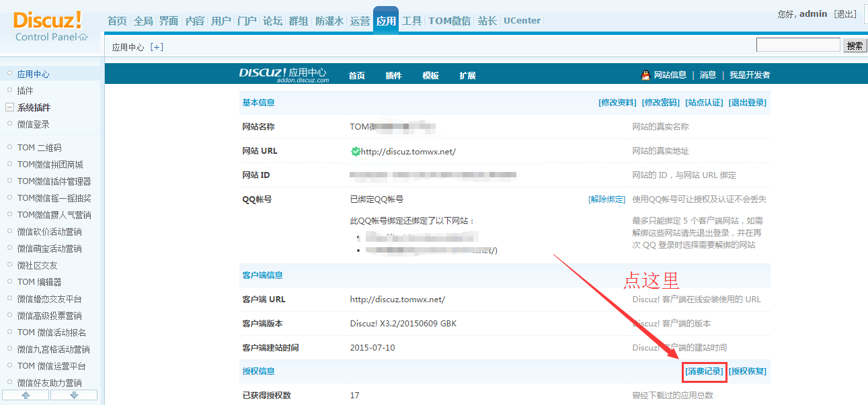Click the 退出 logout link

pyautogui.click(x=845, y=14)
